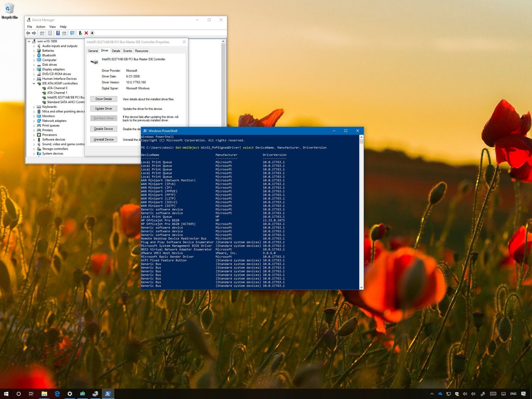Click the Driver Details button

(x=103, y=99)
